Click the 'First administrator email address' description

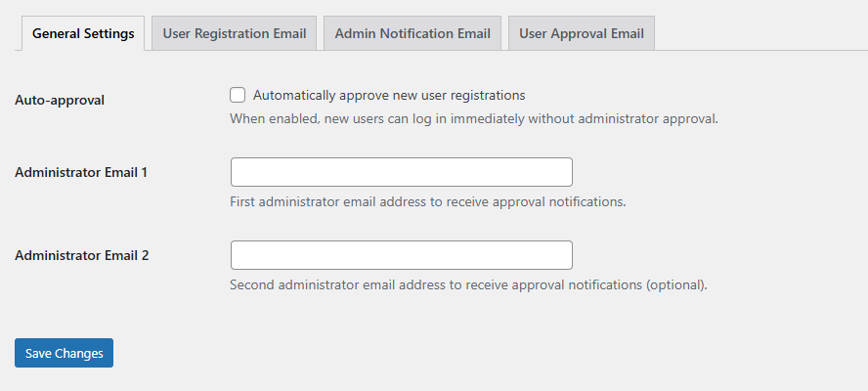coord(427,202)
